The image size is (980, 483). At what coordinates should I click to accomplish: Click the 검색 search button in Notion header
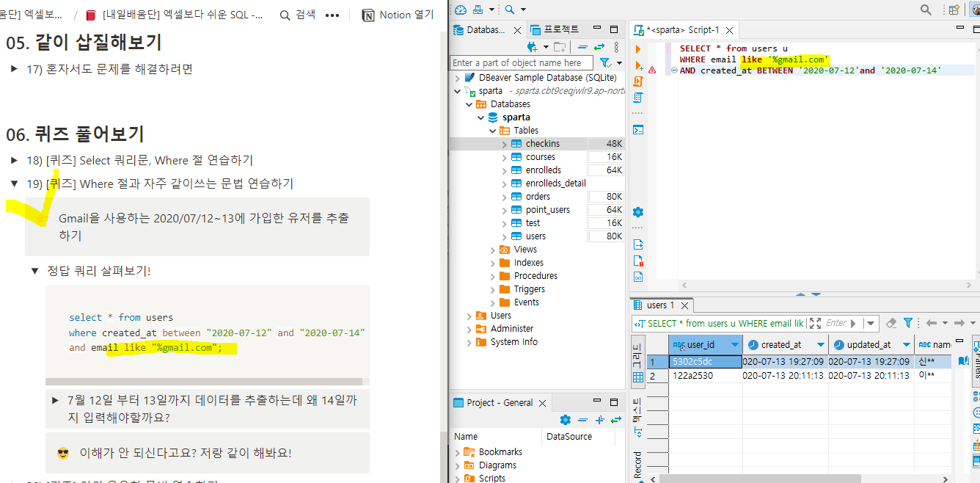pos(298,15)
